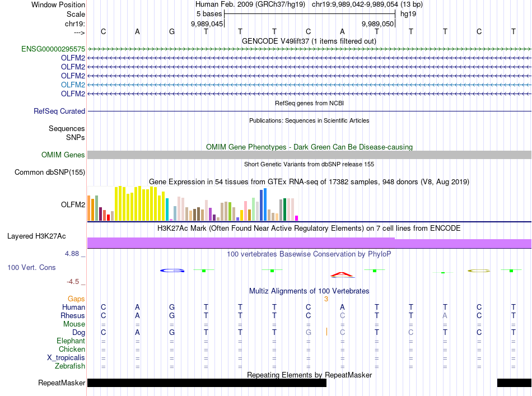Select the Mouse species label
The width and height of the screenshot is (532, 396).
[74, 324]
